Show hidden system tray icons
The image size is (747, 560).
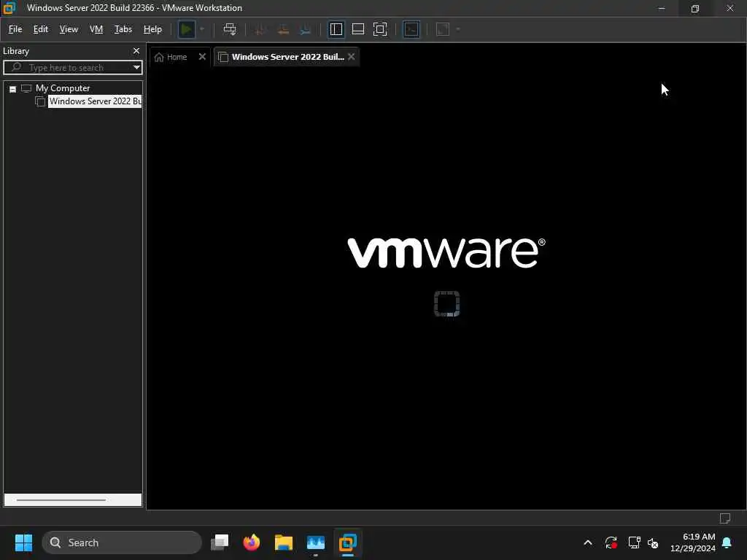click(x=588, y=542)
